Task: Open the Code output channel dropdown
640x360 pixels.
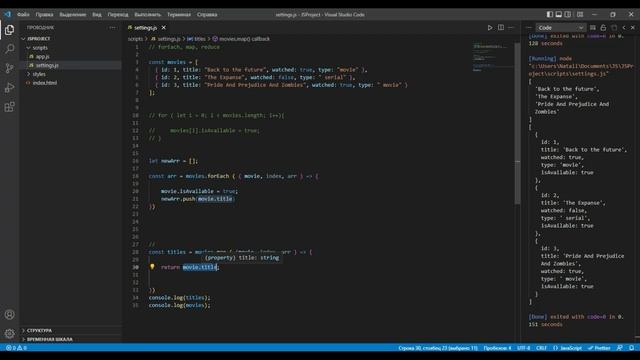Action: [x=560, y=28]
